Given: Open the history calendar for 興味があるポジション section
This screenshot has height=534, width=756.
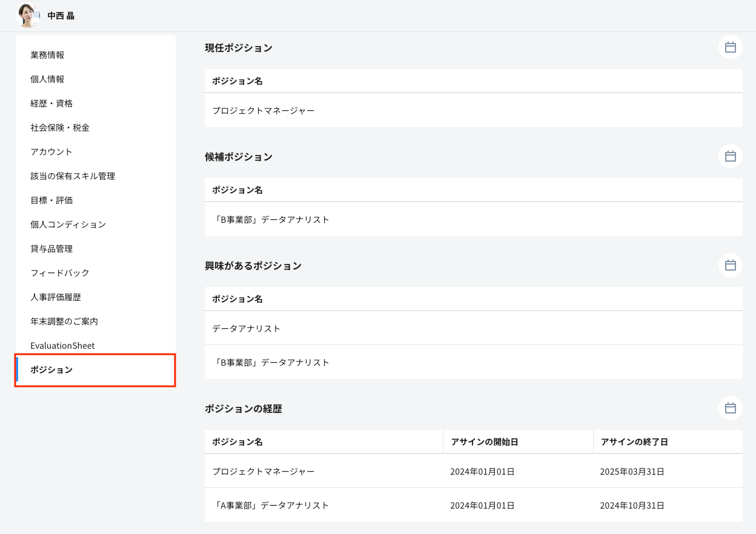Looking at the screenshot, I should [x=730, y=265].
